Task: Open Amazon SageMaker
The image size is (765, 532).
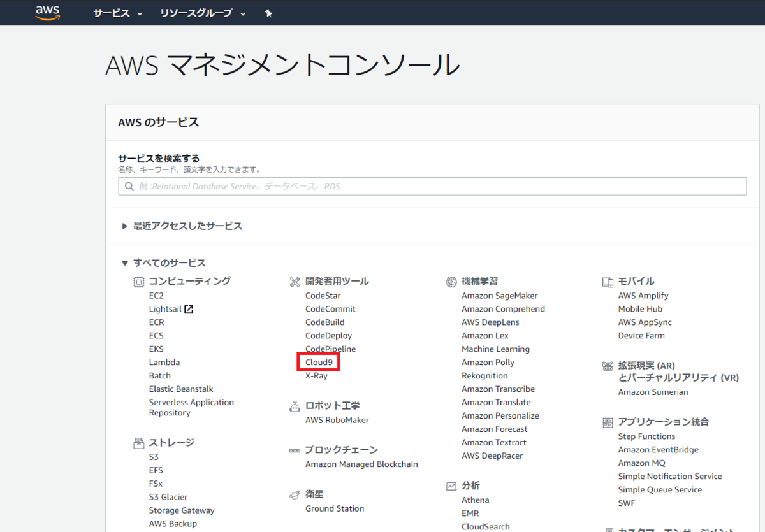Action: [500, 296]
